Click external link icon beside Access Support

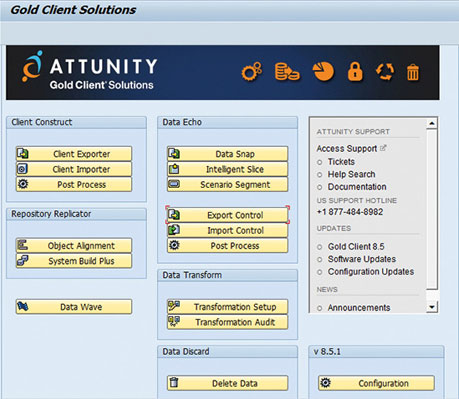coord(383,148)
